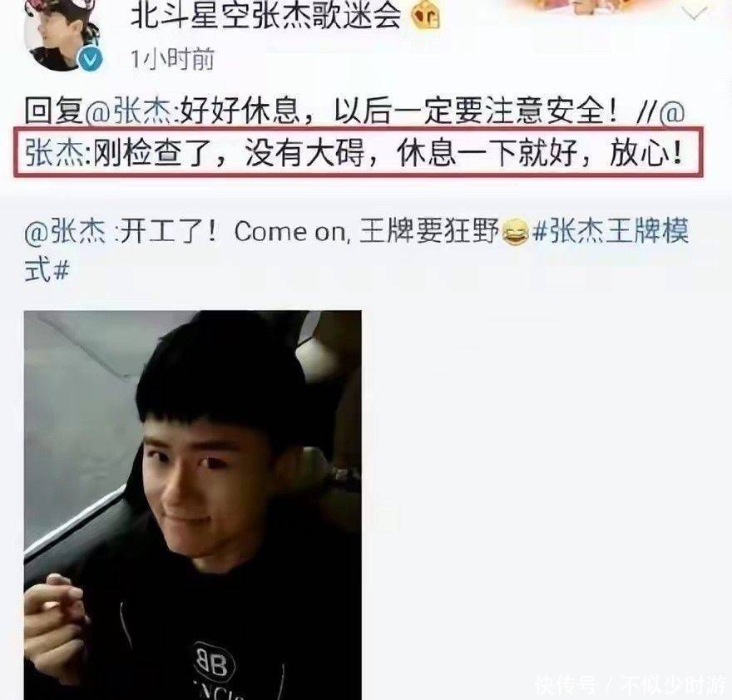
Task: Enlarge the selfie photo thumbnail
Action: [x=192, y=505]
